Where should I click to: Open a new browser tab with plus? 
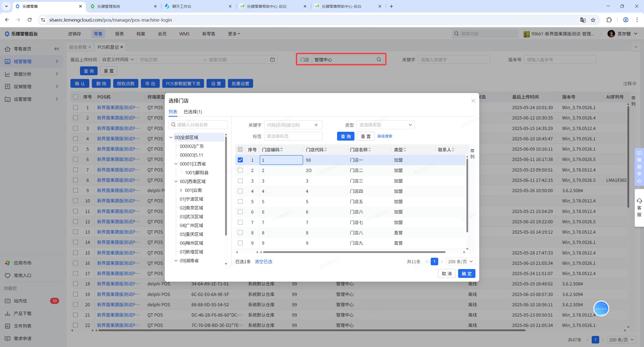(x=391, y=6)
